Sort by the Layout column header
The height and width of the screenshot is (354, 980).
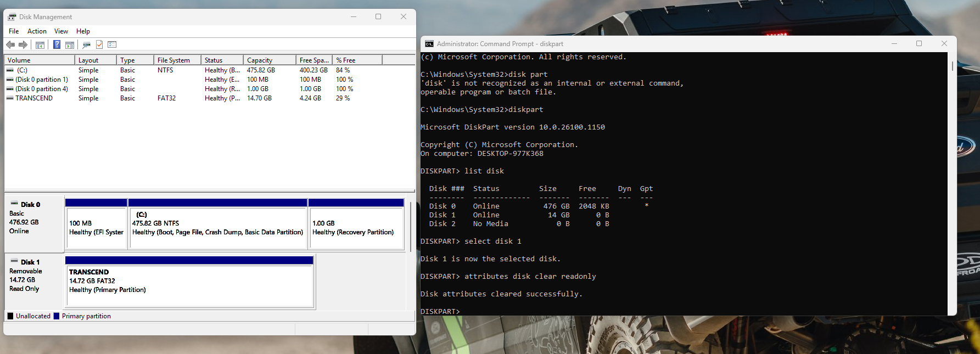coord(96,60)
